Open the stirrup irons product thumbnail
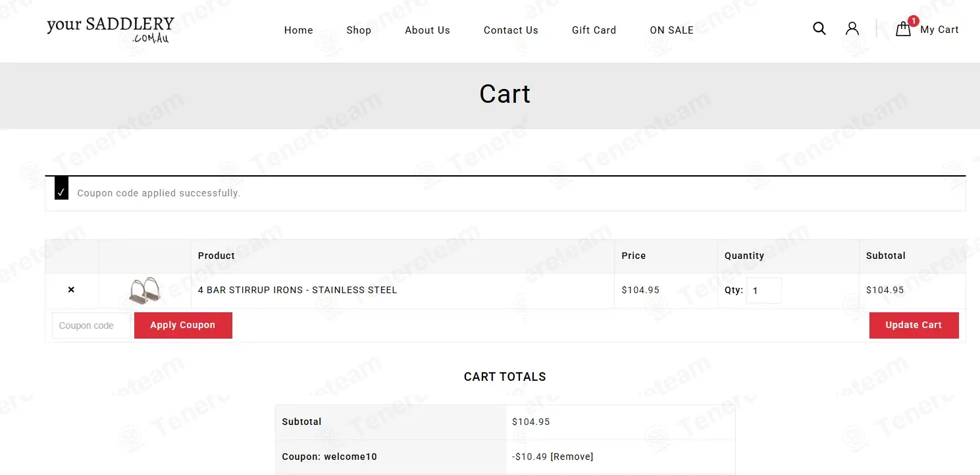Image resolution: width=980 pixels, height=475 pixels. point(145,291)
